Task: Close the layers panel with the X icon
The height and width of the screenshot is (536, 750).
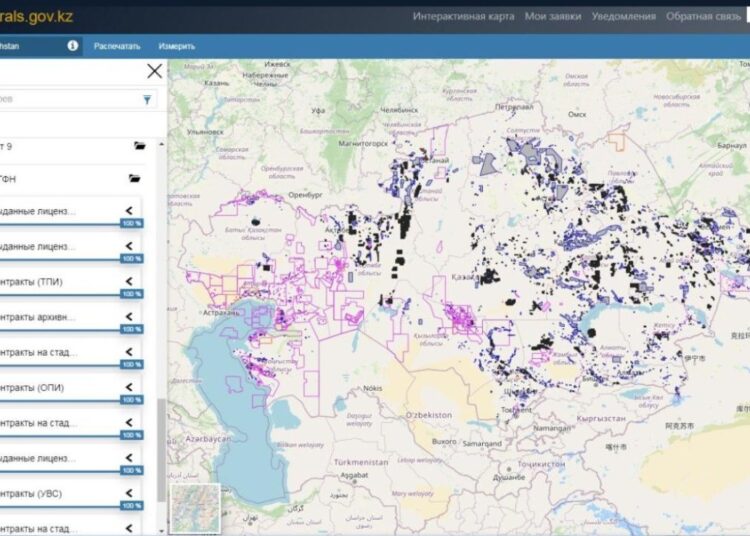Action: click(x=154, y=71)
